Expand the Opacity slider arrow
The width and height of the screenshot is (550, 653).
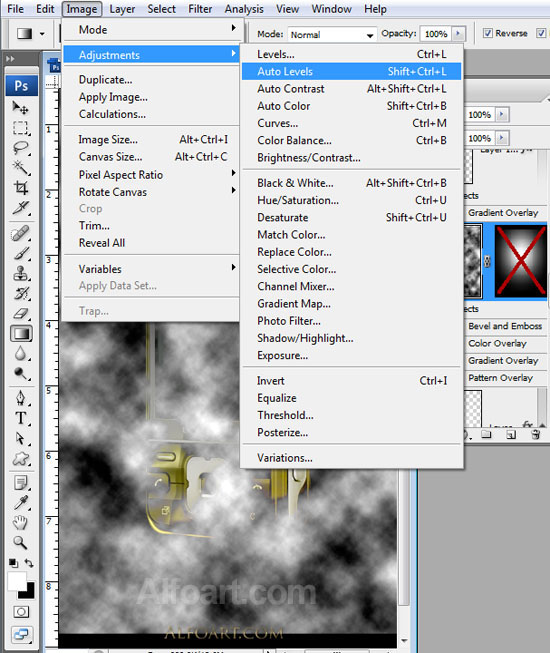pyautogui.click(x=458, y=33)
